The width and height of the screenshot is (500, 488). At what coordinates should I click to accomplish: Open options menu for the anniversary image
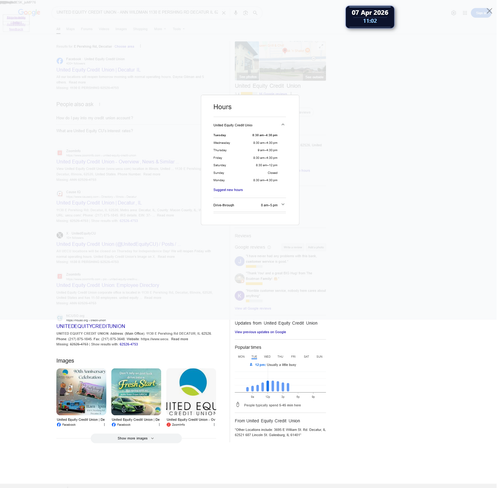click(x=104, y=425)
